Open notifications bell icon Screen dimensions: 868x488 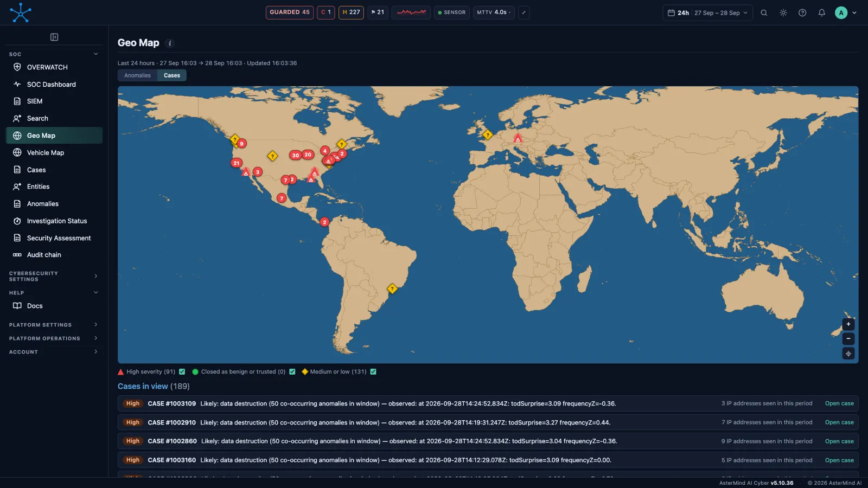pyautogui.click(x=822, y=12)
